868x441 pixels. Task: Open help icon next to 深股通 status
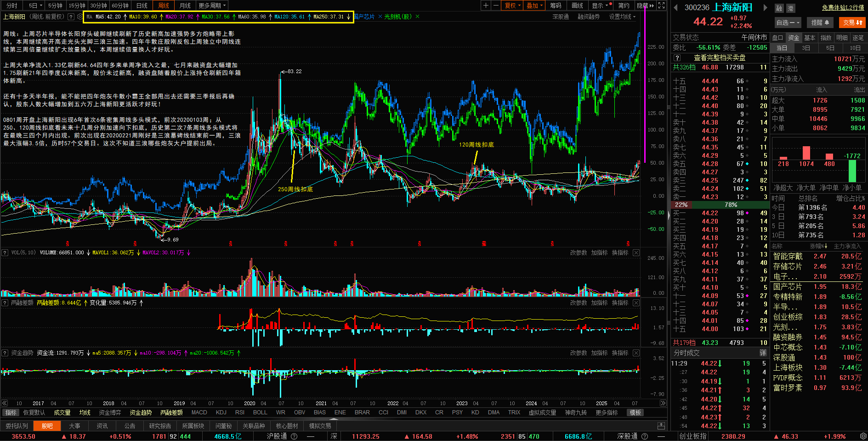pyautogui.click(x=645, y=436)
